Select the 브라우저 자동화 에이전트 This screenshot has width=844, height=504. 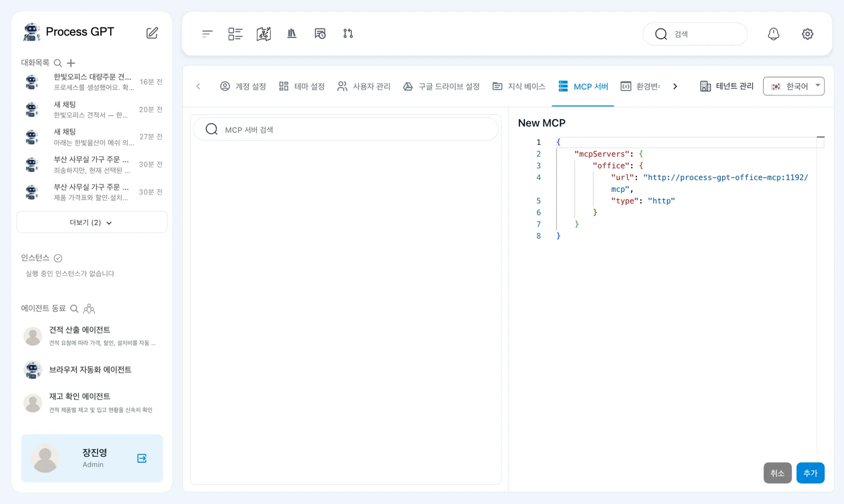click(x=92, y=370)
